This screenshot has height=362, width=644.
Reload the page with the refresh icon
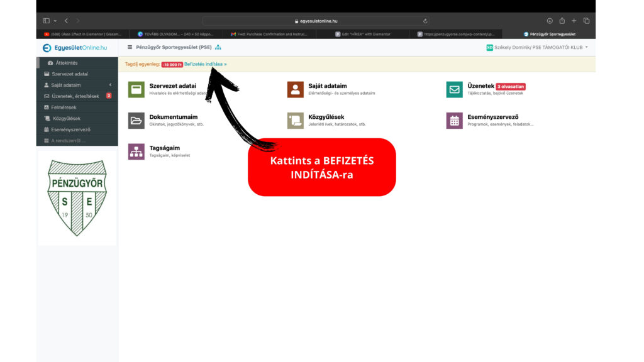pyautogui.click(x=425, y=21)
